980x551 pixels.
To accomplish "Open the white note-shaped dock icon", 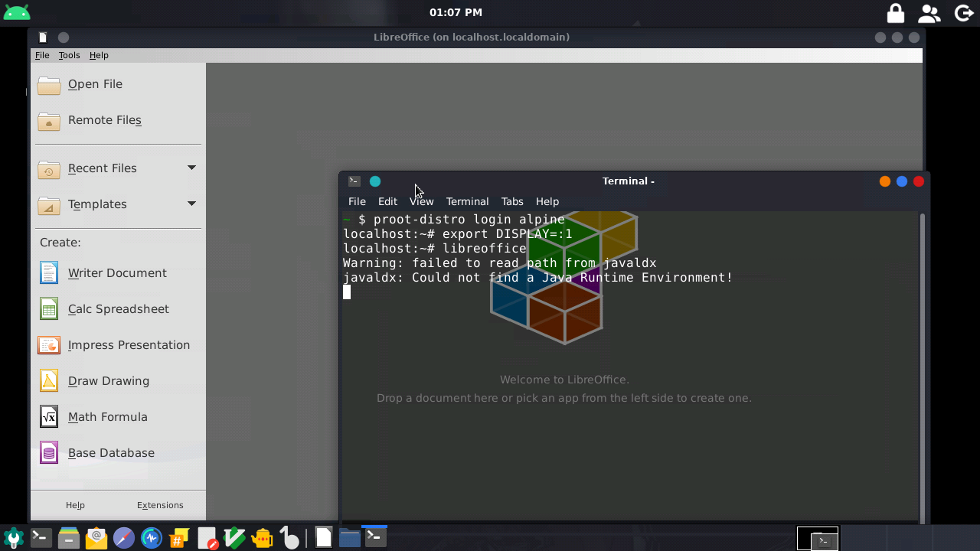I will (289, 538).
